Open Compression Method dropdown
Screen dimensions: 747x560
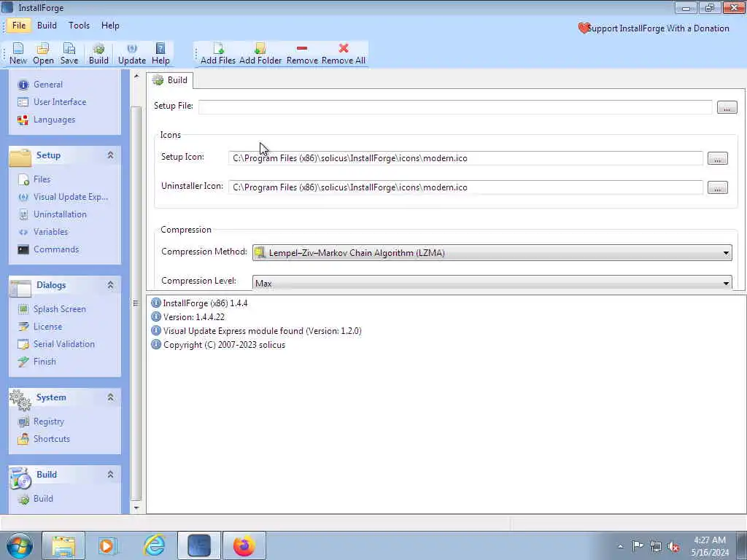[x=492, y=253]
